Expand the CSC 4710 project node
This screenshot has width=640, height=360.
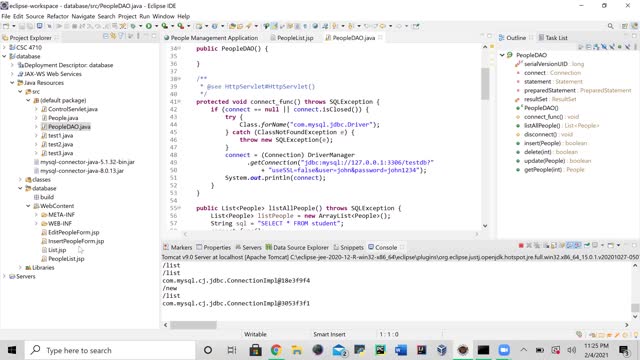(x=4, y=47)
